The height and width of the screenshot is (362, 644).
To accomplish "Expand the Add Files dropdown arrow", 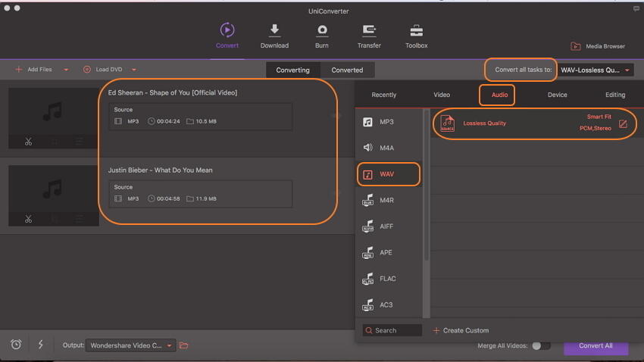I will [x=66, y=70].
